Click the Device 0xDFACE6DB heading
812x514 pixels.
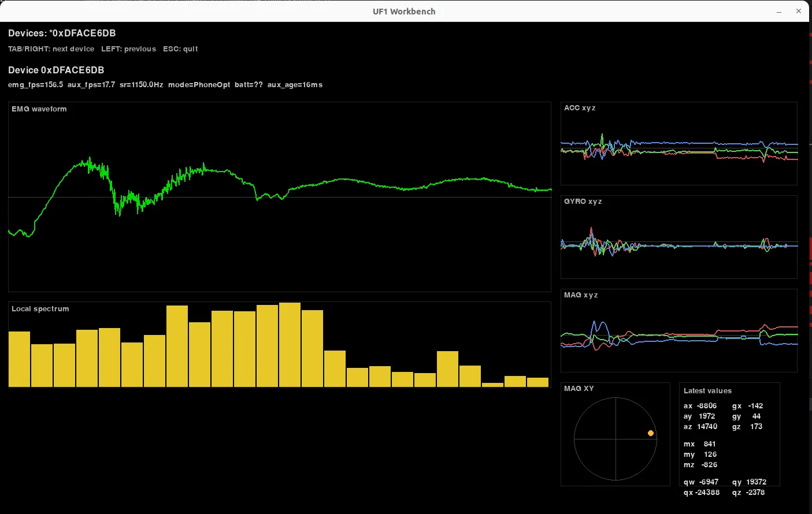pyautogui.click(x=56, y=70)
